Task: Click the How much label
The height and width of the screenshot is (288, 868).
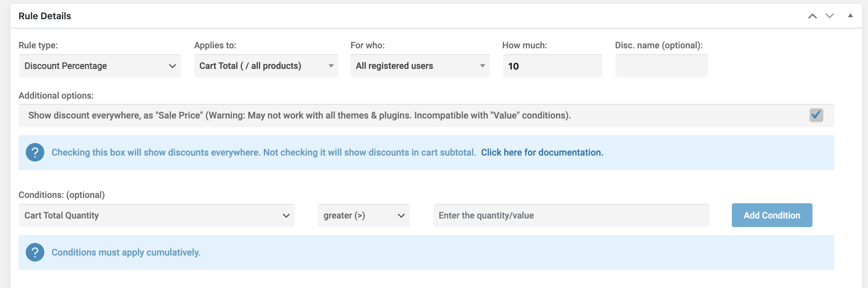Action: point(525,45)
